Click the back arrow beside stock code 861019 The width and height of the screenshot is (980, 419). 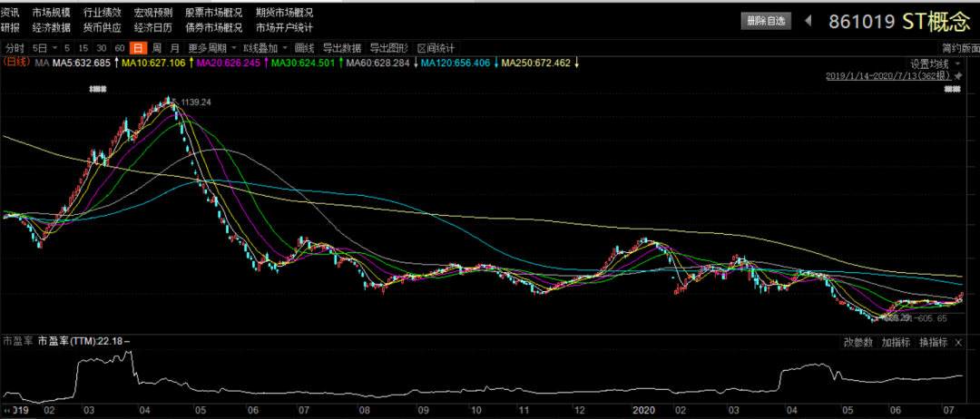808,20
